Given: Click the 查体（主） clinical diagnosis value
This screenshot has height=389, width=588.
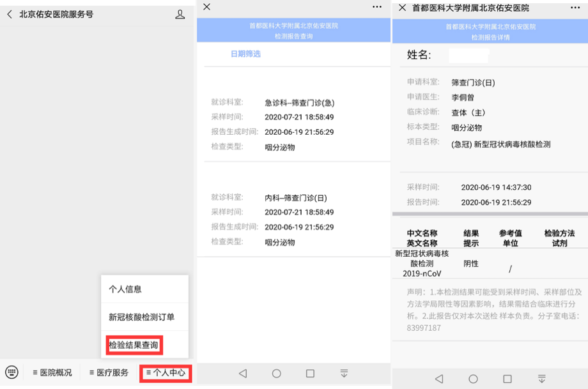Looking at the screenshot, I should [x=468, y=112].
